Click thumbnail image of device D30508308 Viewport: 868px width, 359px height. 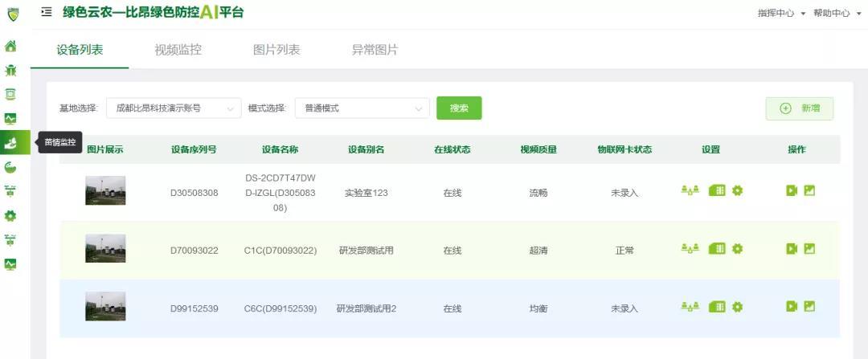[105, 190]
